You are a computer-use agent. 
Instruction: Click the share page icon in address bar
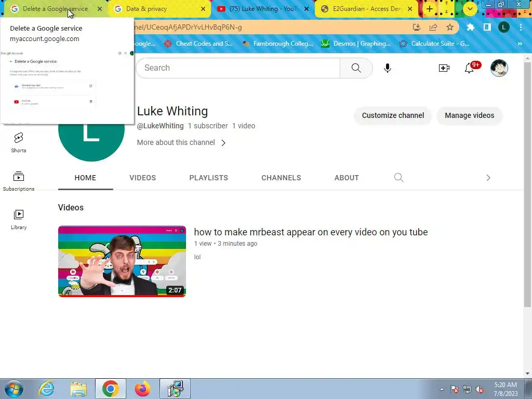click(x=433, y=27)
